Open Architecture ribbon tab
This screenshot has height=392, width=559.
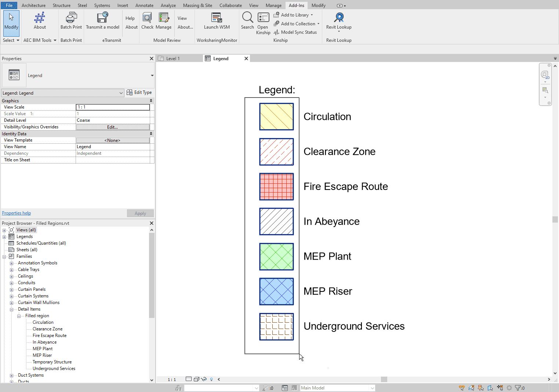33,6
